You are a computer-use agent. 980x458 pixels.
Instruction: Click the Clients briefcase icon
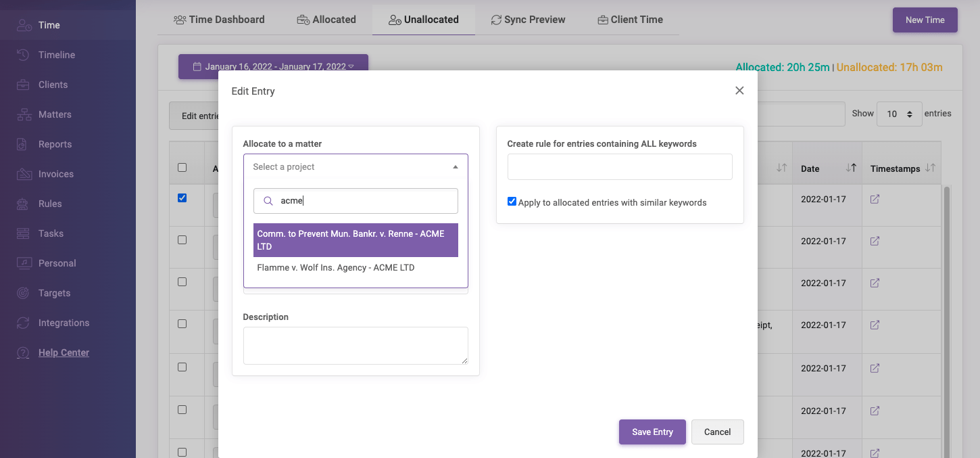(23, 85)
